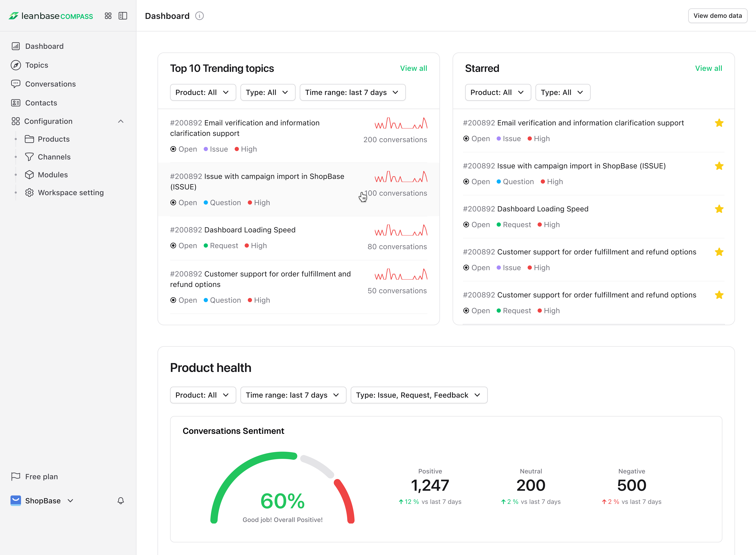Screen dimensions: 756x555
Task: Toggle the sidebar collapse panel icon
Action: [x=123, y=16]
